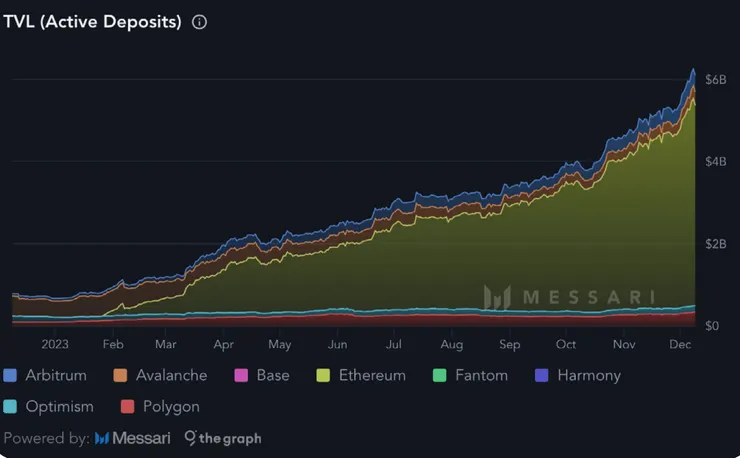Open the Graph logo link in footer

[222, 438]
